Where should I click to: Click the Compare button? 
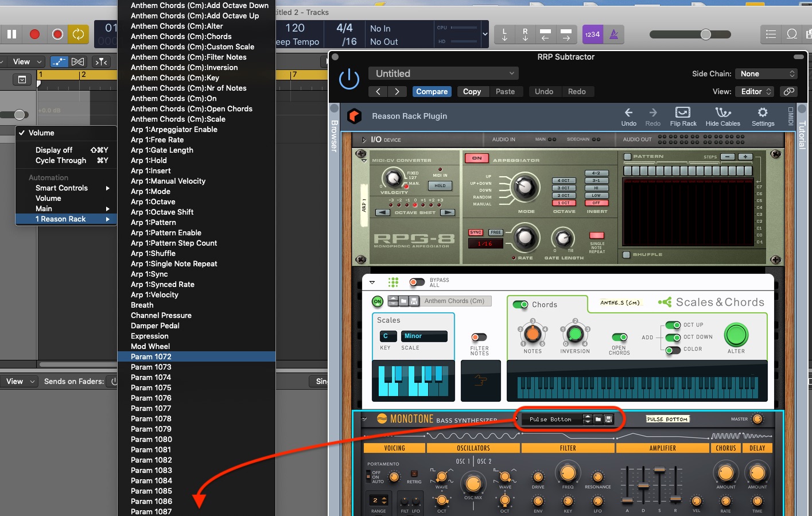point(432,91)
